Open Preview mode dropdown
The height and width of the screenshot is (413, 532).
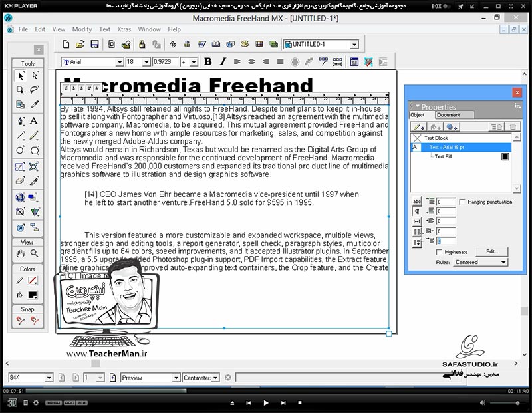click(176, 378)
